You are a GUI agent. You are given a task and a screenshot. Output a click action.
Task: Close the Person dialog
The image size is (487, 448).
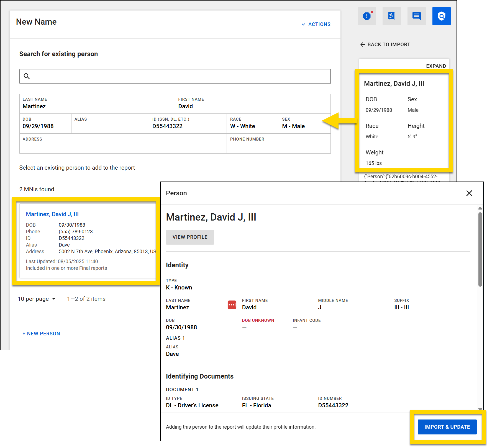click(469, 193)
